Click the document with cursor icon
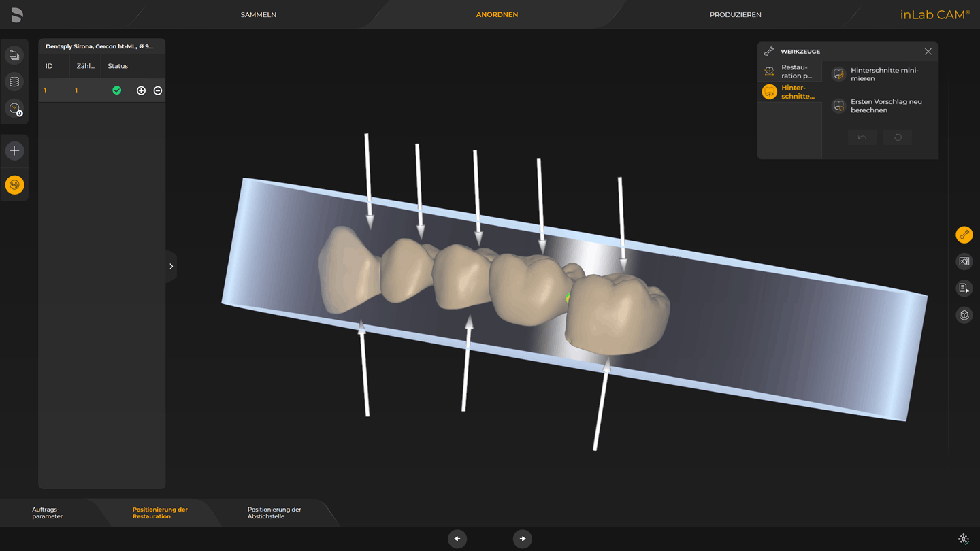Screen dimensions: 980x551 [x=964, y=288]
